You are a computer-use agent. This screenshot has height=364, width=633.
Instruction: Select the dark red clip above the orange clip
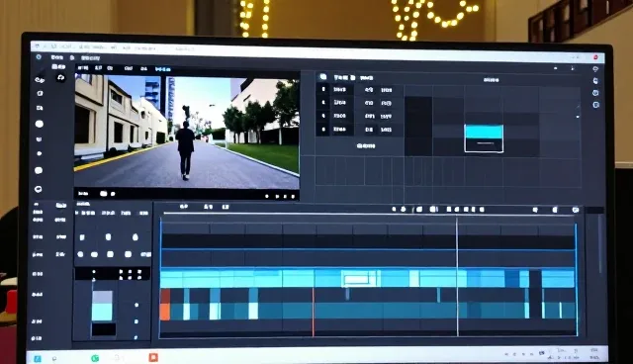pyautogui.click(x=165, y=296)
